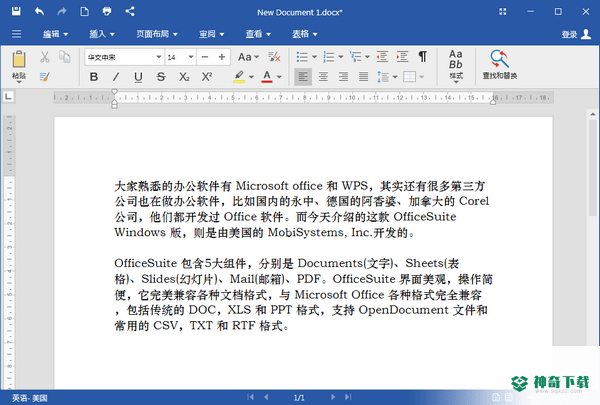Open the 插入 menu

[102, 34]
